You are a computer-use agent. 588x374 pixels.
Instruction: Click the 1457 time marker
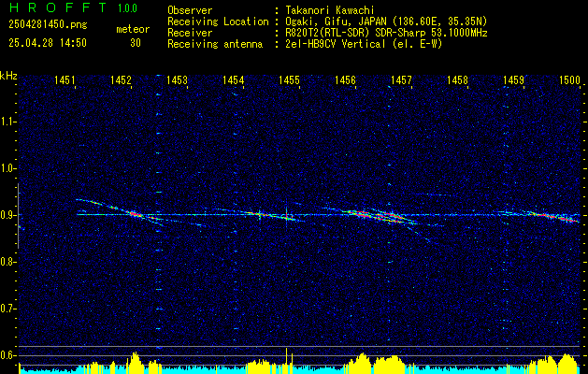coord(402,79)
